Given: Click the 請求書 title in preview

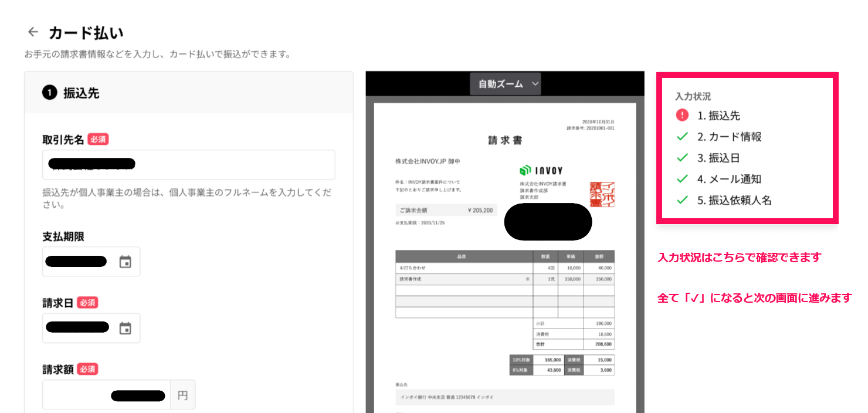Looking at the screenshot, I should coord(505,141).
